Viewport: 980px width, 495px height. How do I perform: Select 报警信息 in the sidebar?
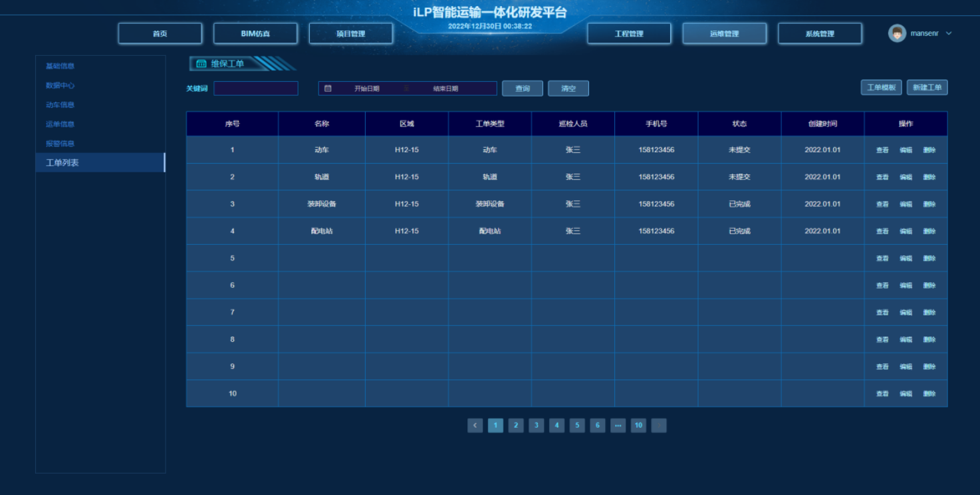pyautogui.click(x=60, y=144)
